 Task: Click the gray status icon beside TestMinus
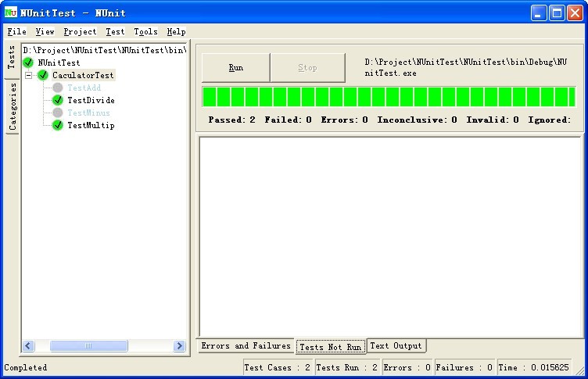(58, 113)
